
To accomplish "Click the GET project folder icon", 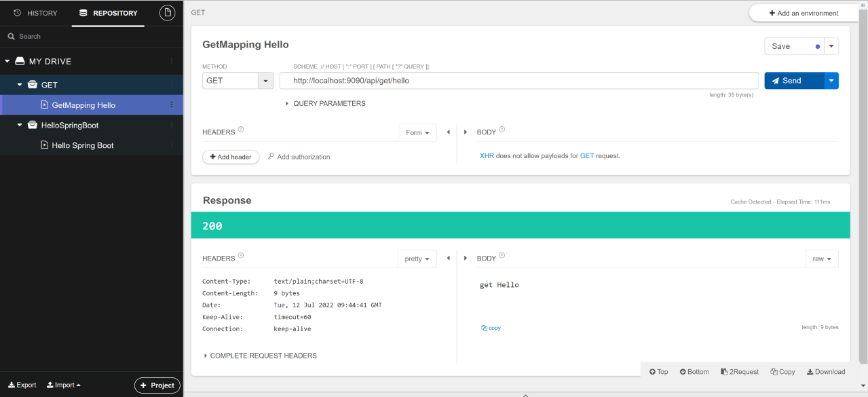I will point(32,85).
